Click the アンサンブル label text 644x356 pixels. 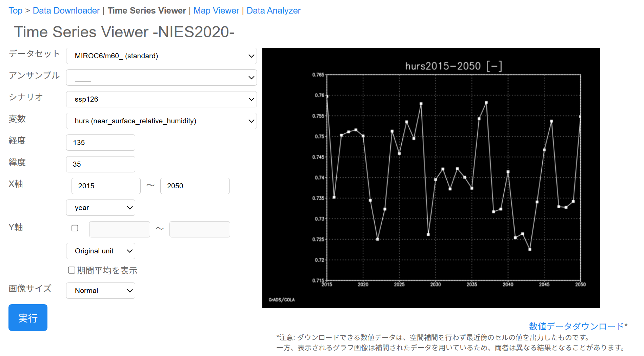click(x=34, y=76)
